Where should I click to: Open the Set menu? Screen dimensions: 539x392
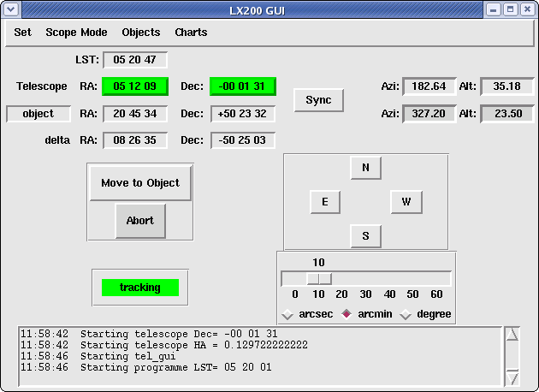click(22, 33)
